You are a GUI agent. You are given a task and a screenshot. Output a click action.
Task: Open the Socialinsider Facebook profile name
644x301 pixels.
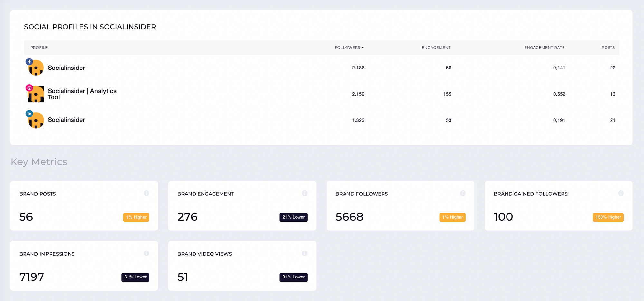point(67,68)
